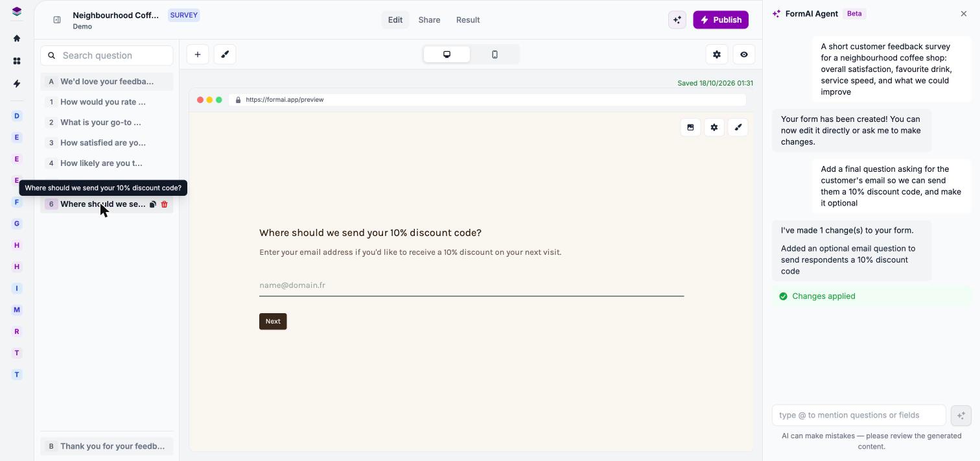Focus the Search question field
Screen dimensions: 980x461
click(107, 56)
